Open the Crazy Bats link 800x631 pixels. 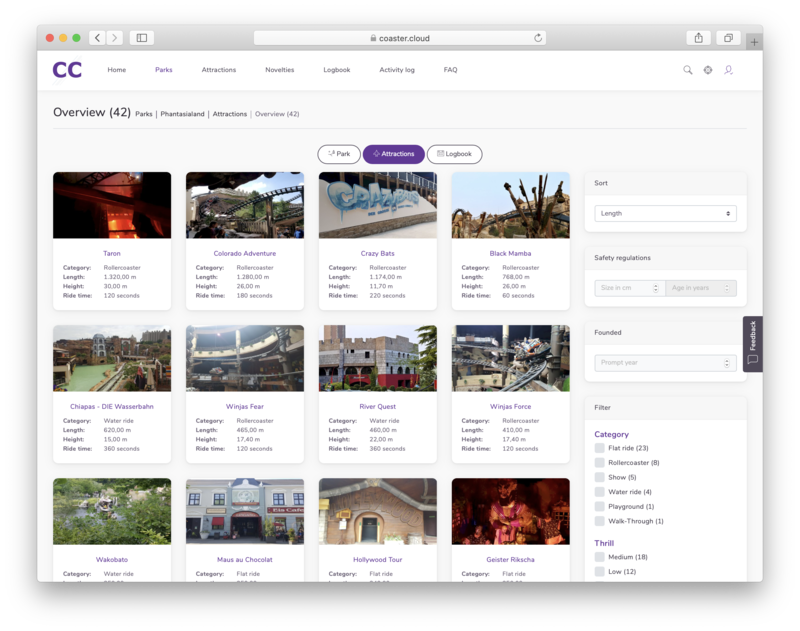[x=378, y=254]
